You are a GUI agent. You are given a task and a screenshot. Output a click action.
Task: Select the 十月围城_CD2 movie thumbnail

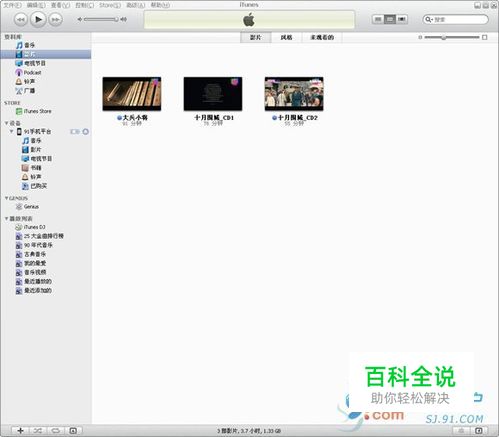point(294,94)
